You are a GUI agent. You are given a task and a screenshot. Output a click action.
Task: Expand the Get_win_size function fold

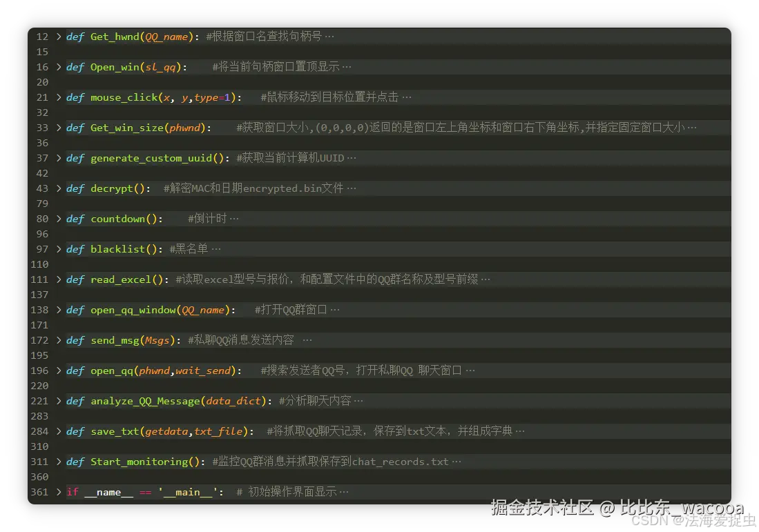click(x=59, y=128)
